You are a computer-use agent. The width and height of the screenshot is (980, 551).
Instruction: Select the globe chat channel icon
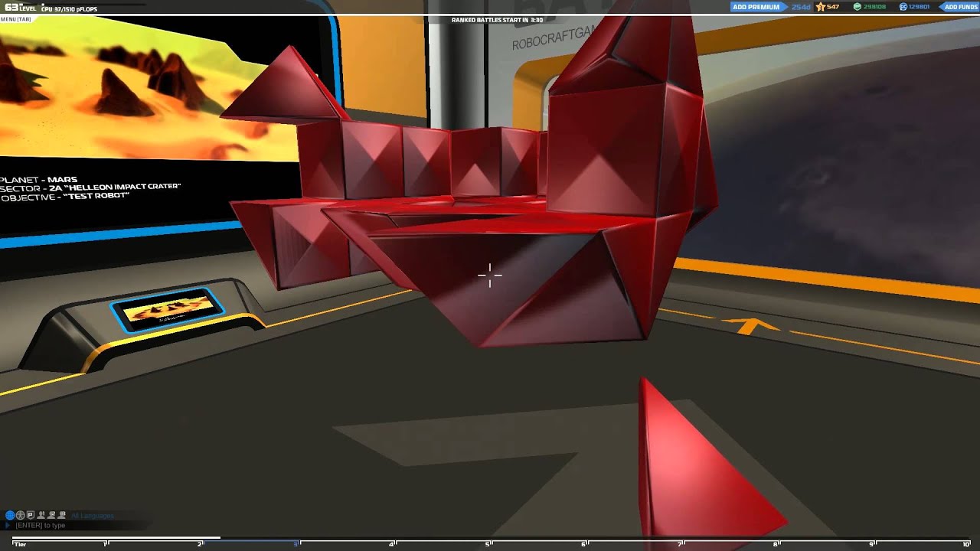point(10,515)
